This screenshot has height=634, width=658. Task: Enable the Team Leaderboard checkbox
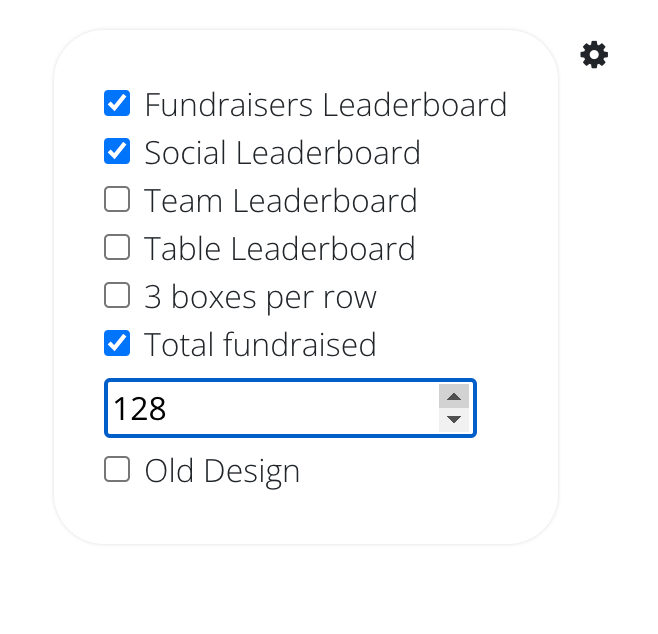tap(117, 199)
